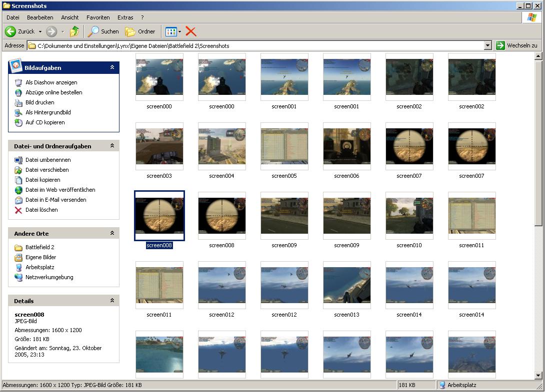Click the Bild drucken link
Screen dimensions: 545x392
click(40, 102)
